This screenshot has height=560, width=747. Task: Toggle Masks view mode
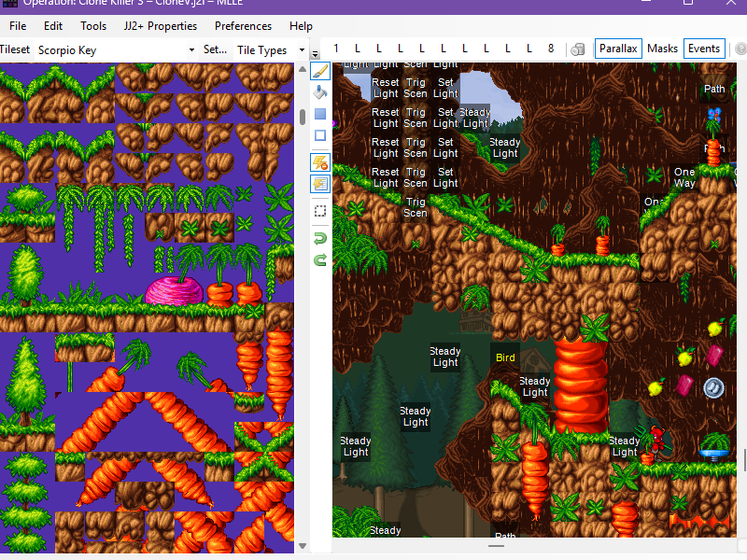pos(662,49)
